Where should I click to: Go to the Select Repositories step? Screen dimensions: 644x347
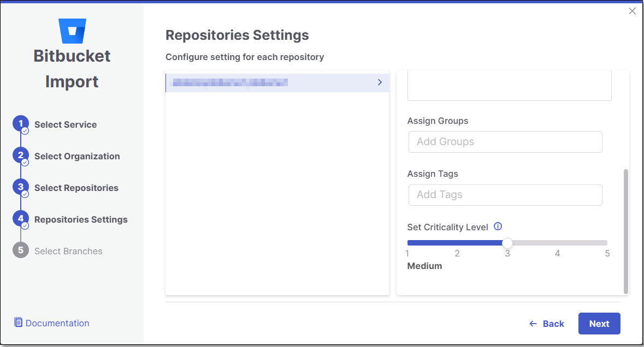pyautogui.click(x=76, y=188)
